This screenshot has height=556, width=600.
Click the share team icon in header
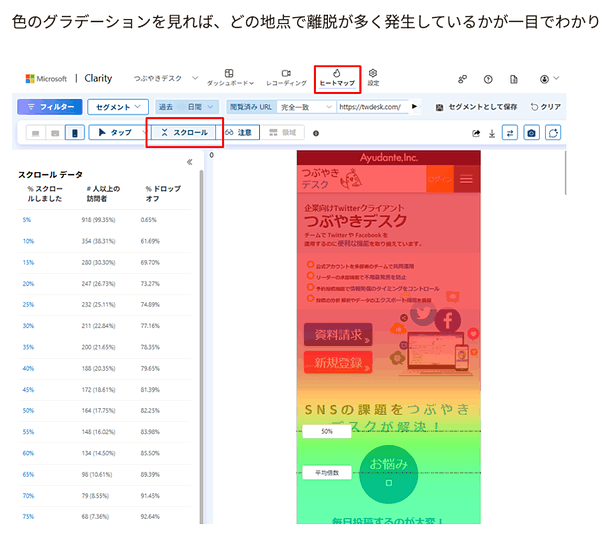click(462, 79)
